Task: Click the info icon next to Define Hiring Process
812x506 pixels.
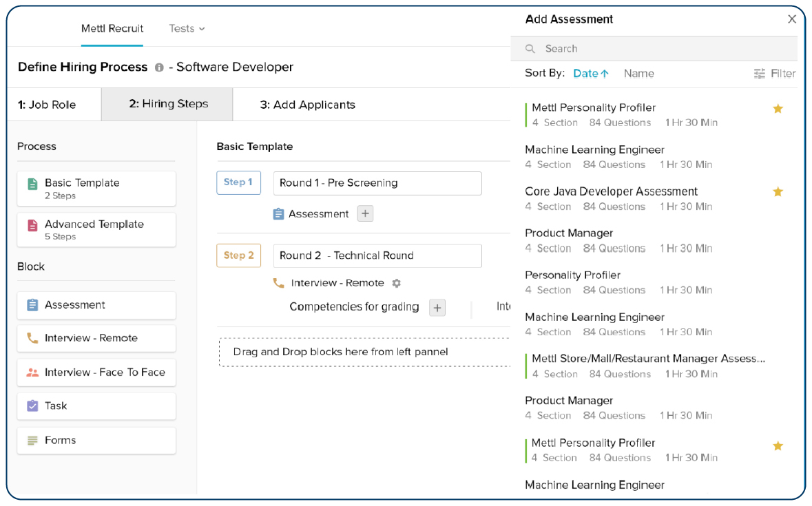Action: click(x=159, y=67)
